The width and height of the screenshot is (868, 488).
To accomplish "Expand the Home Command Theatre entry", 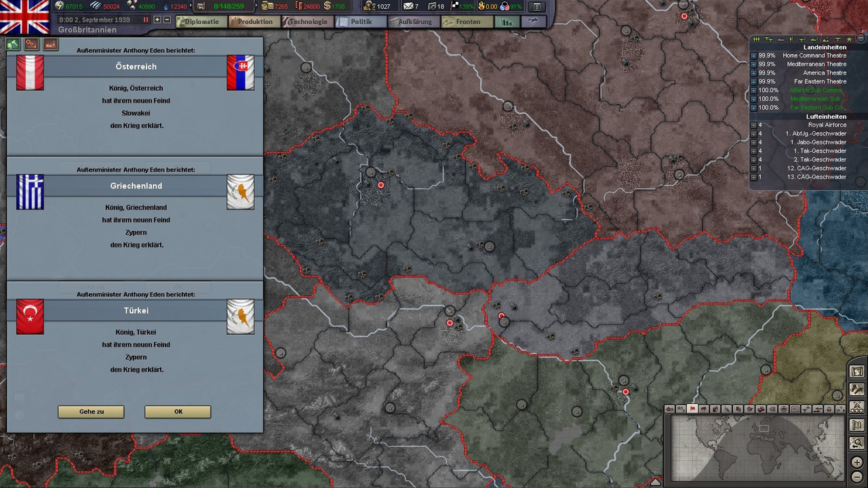I will pos(753,56).
